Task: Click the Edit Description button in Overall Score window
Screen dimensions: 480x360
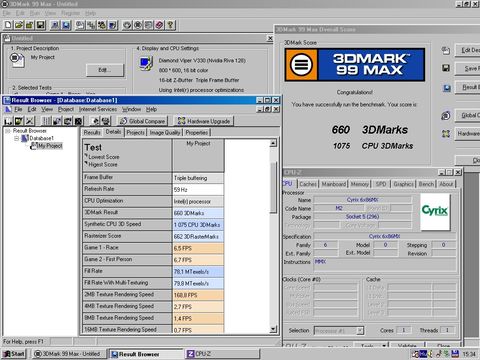Action: click(x=467, y=50)
